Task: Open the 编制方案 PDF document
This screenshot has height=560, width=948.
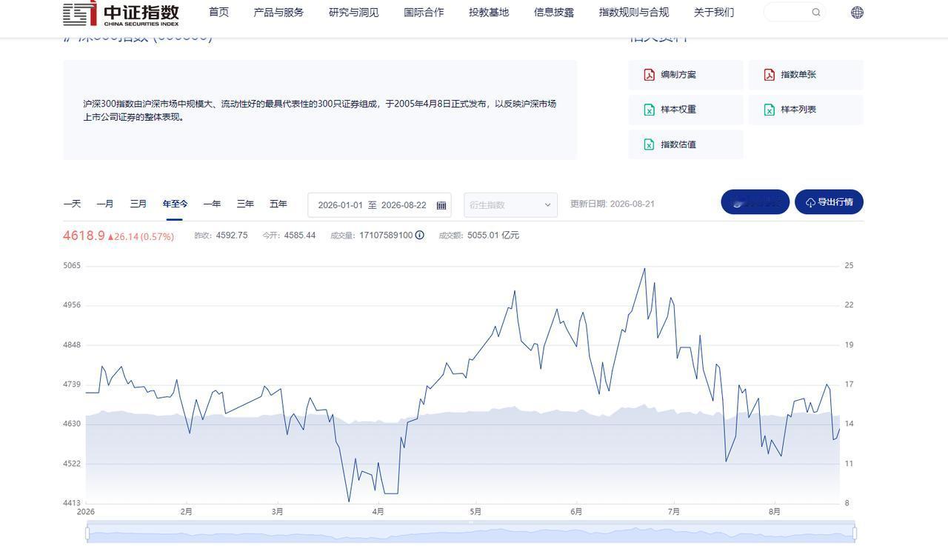Action: (x=686, y=75)
